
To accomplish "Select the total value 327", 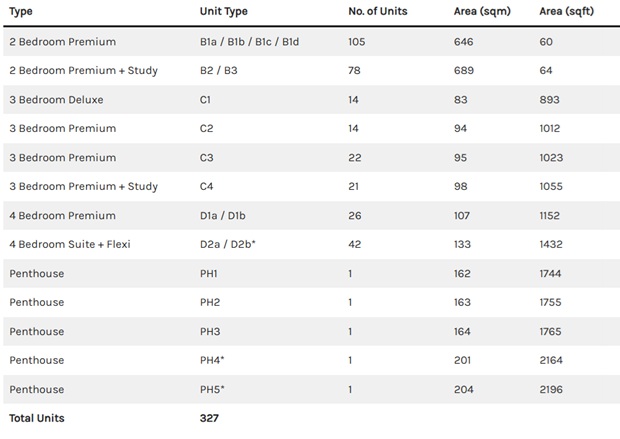I will [209, 418].
